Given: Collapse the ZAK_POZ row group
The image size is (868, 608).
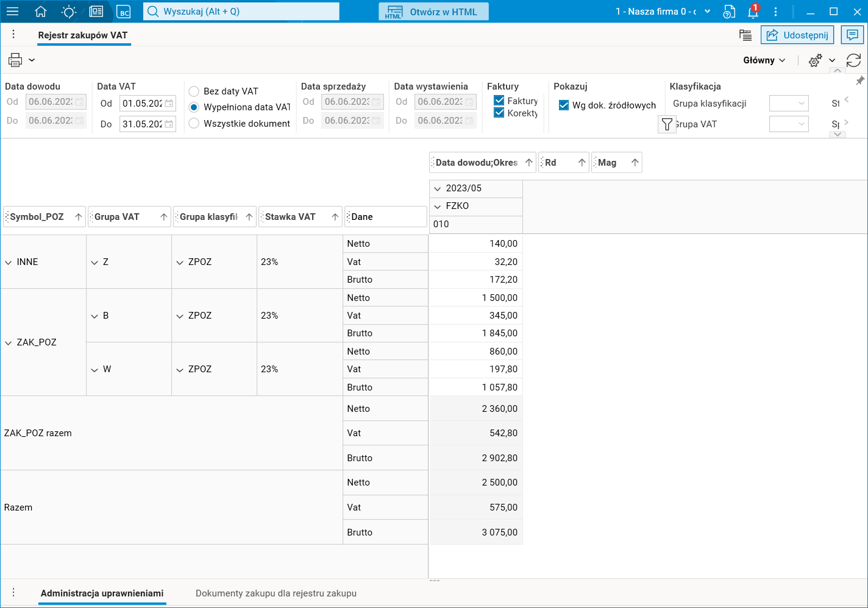Looking at the screenshot, I should pos(9,343).
